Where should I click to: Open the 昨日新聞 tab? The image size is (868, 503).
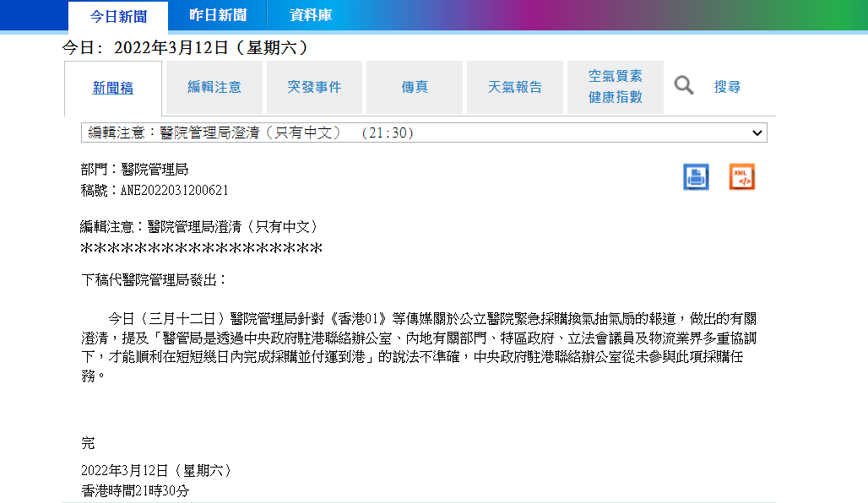(218, 15)
